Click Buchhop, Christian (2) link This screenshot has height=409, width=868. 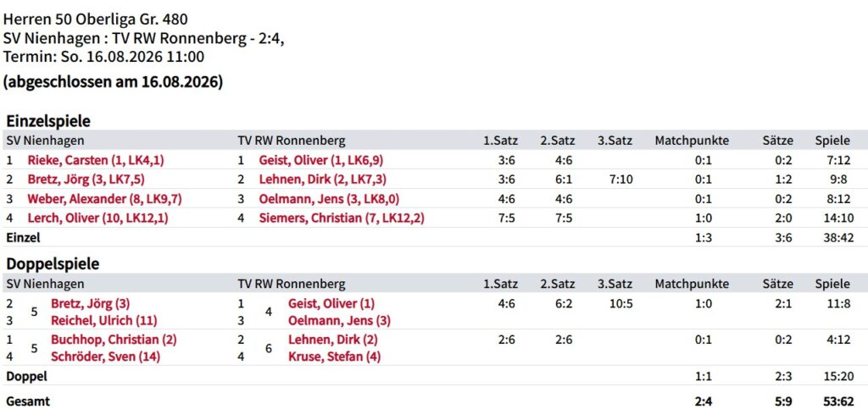[x=114, y=340]
